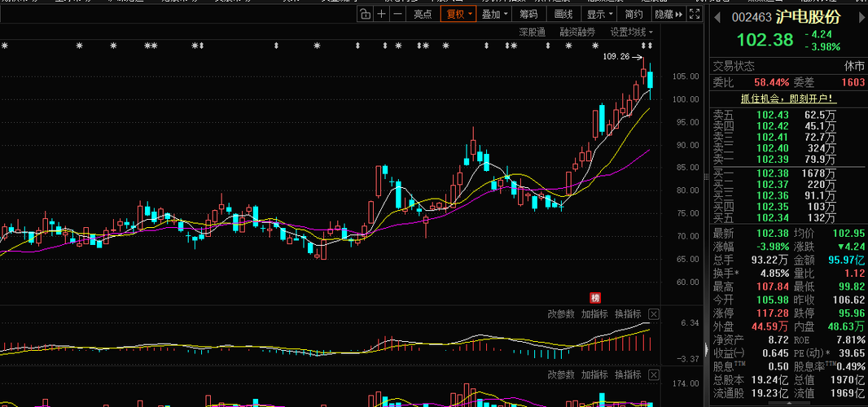
Task: Click the 跌停 95.96 value
Action: click(x=853, y=313)
